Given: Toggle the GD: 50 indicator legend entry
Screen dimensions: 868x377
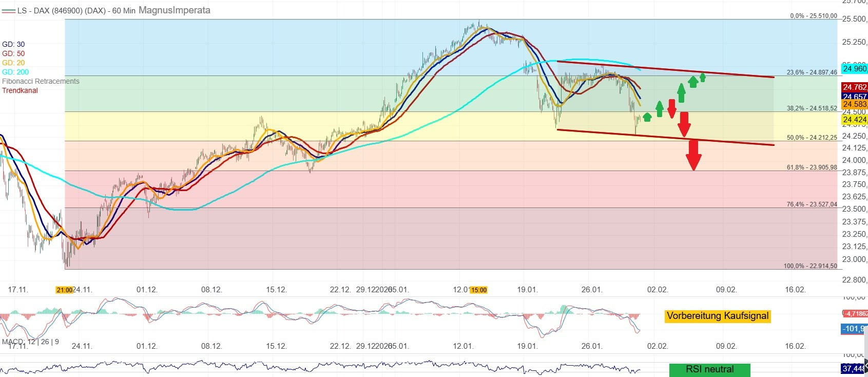Looking at the screenshot, I should (x=13, y=53).
